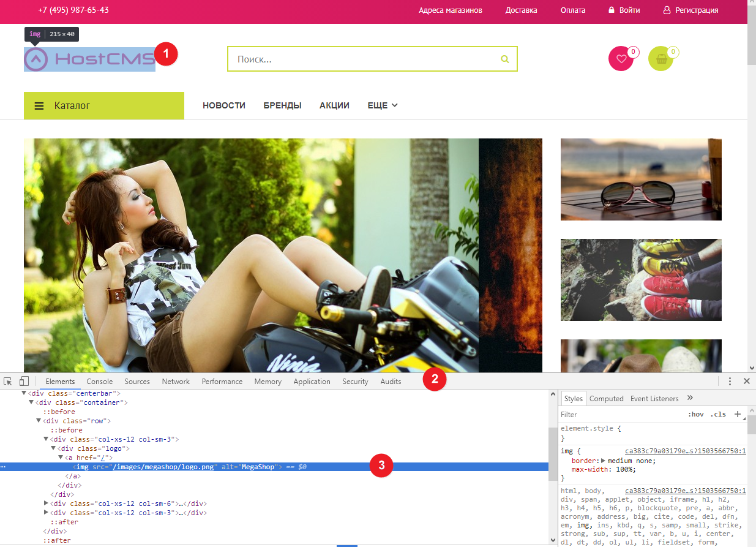Expand the Еще dropdown menu
756x547 pixels.
pos(383,105)
